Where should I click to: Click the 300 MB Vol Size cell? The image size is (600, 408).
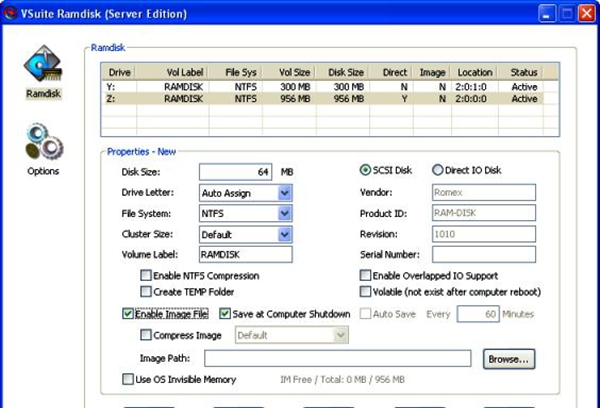295,87
